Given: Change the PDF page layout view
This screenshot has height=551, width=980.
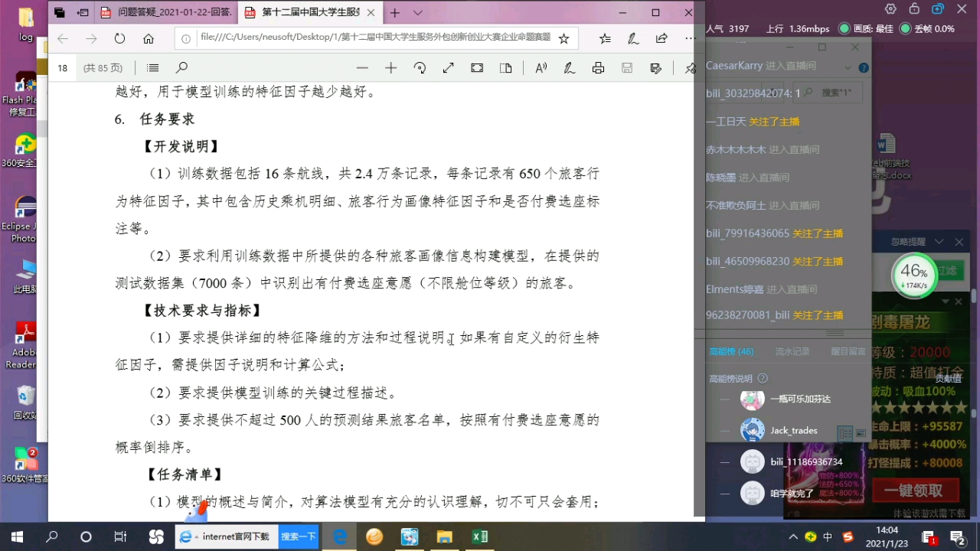Looking at the screenshot, I should [x=505, y=68].
